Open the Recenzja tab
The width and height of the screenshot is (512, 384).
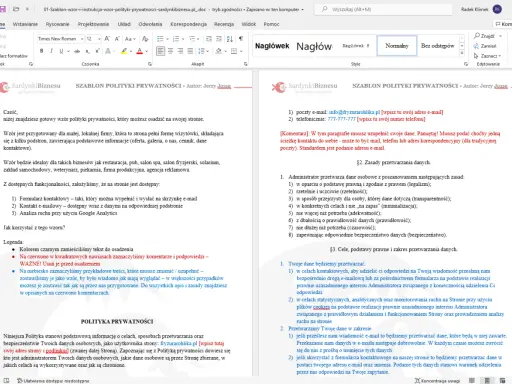point(224,24)
